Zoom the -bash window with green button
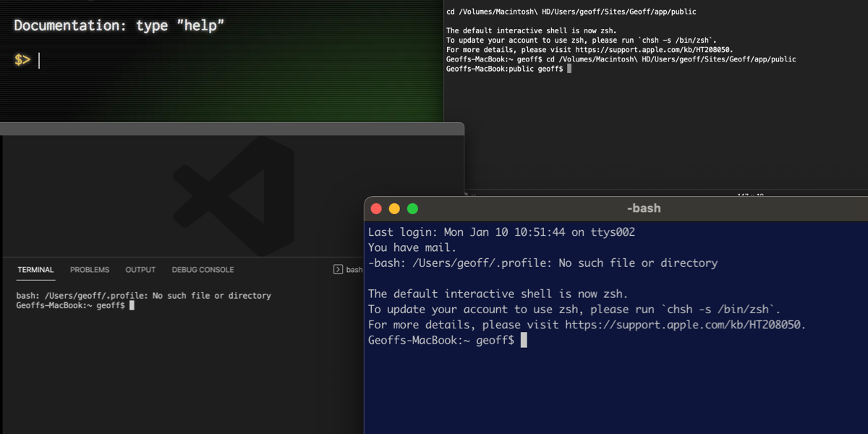The height and width of the screenshot is (434, 868). tap(412, 209)
